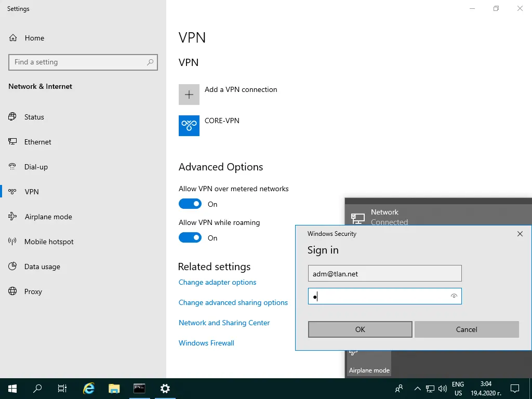Open the volume speaker tray icon

point(443,389)
